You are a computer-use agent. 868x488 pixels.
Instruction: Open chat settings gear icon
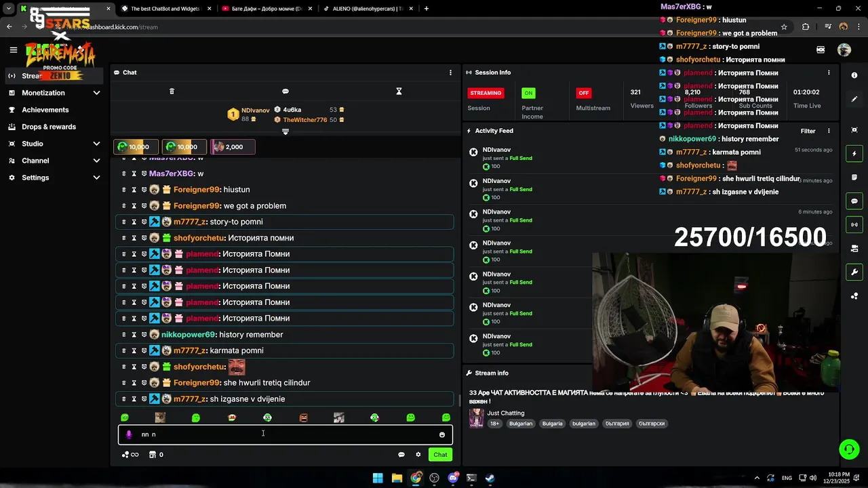(x=418, y=455)
